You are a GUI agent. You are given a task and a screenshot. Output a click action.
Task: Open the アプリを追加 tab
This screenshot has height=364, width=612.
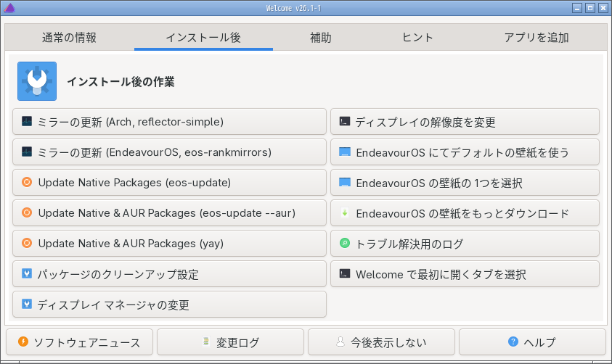tap(536, 38)
